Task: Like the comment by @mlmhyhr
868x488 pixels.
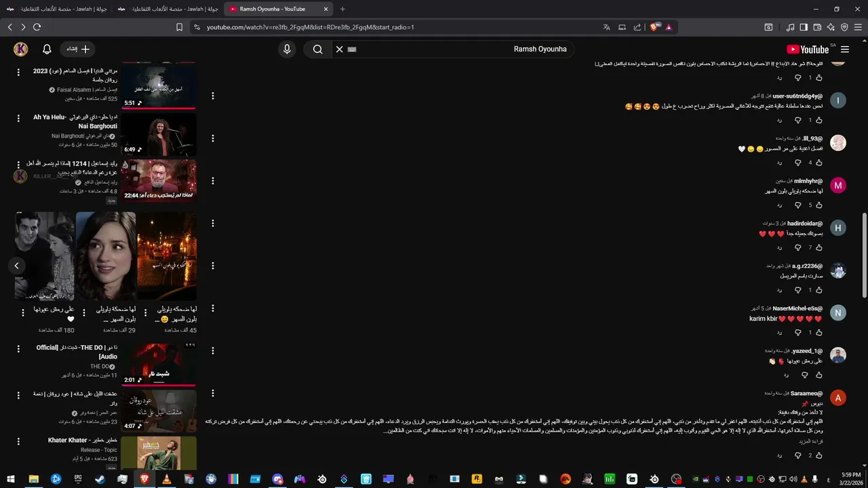Action: [x=819, y=205]
